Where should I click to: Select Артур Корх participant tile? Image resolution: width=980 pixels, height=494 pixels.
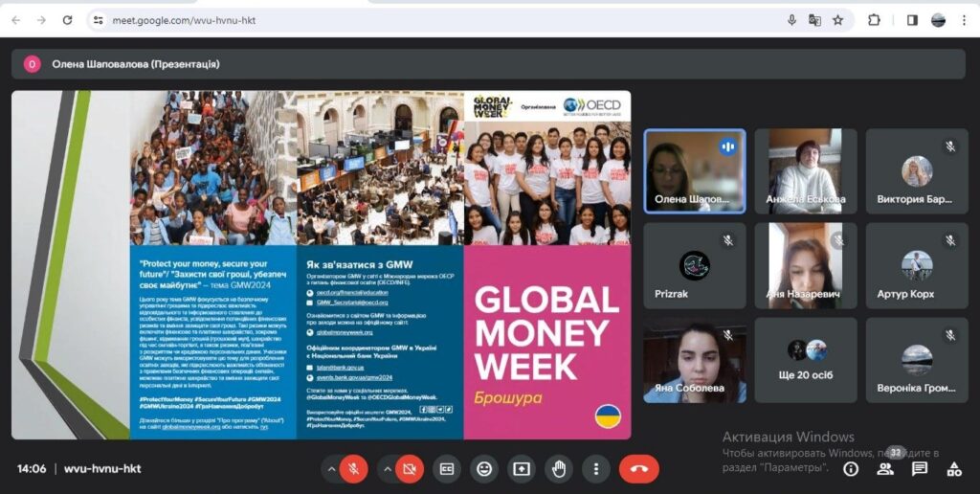click(917, 266)
